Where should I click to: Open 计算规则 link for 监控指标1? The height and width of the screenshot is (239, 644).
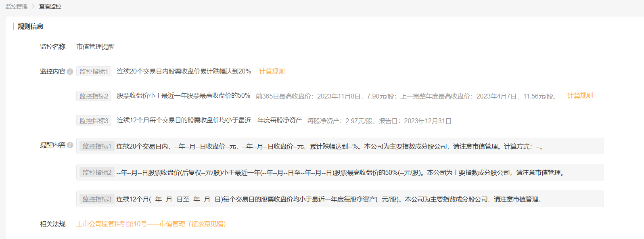pos(272,71)
